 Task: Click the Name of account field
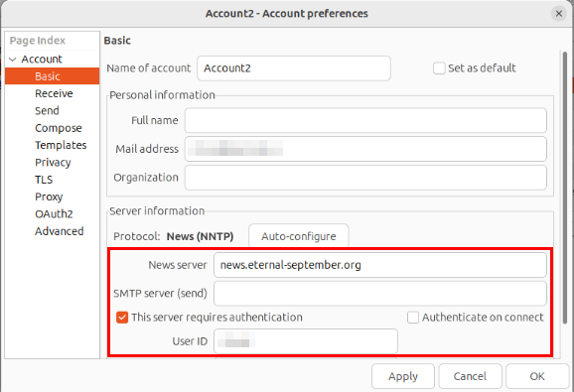[x=294, y=68]
